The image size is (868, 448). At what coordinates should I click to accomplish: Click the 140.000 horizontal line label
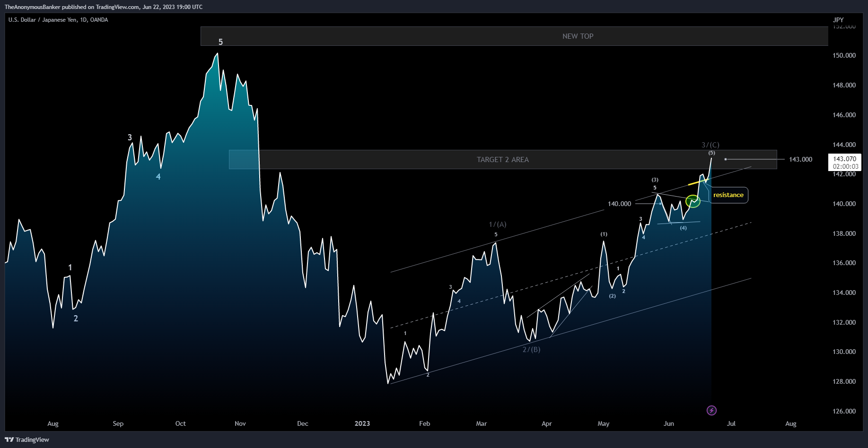pos(619,204)
